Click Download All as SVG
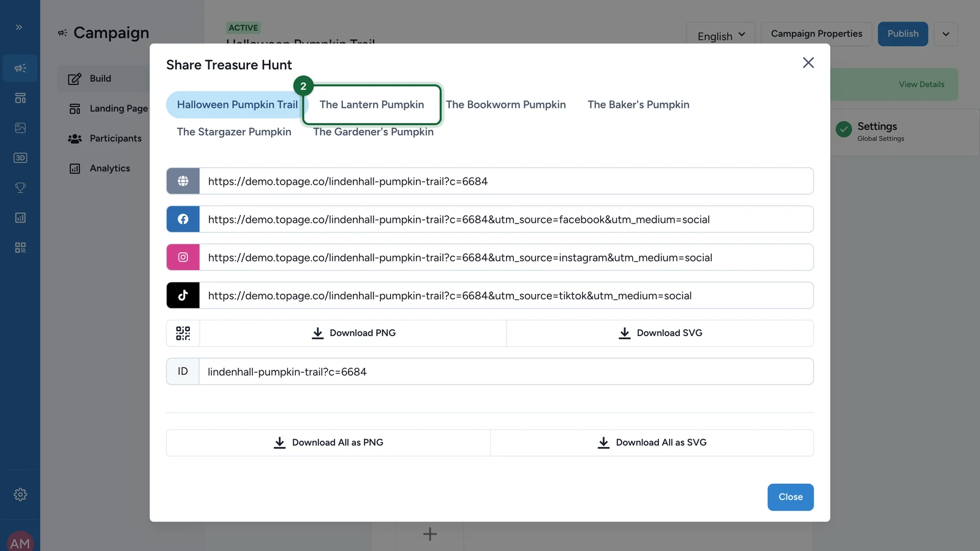This screenshot has width=980, height=551. (x=652, y=443)
